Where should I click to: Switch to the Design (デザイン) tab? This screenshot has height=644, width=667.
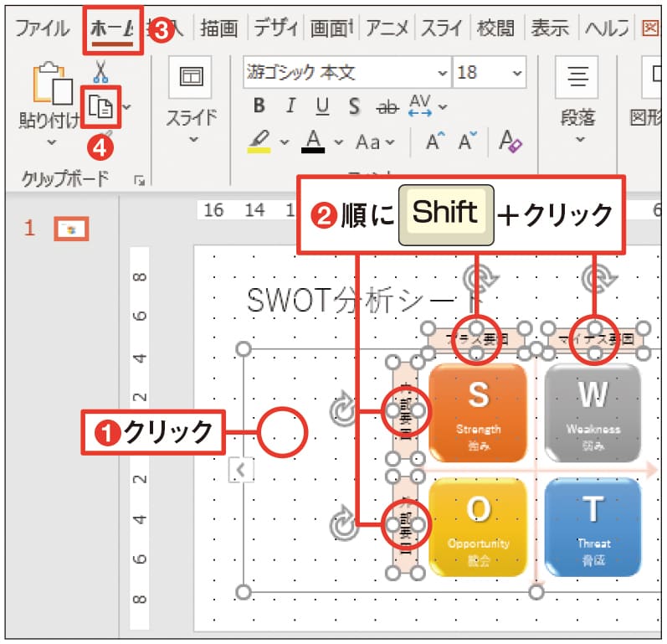pos(275,29)
